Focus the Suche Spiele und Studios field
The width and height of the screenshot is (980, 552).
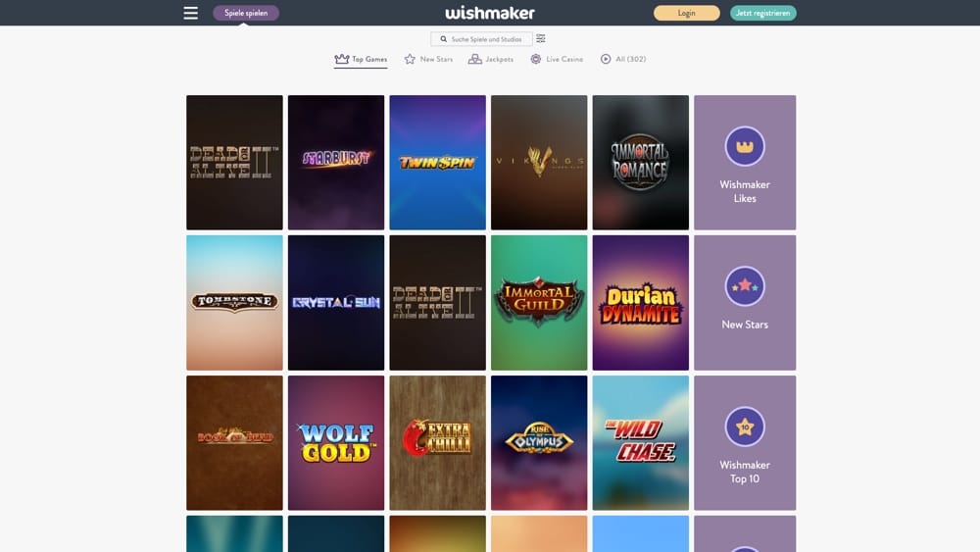click(x=481, y=39)
